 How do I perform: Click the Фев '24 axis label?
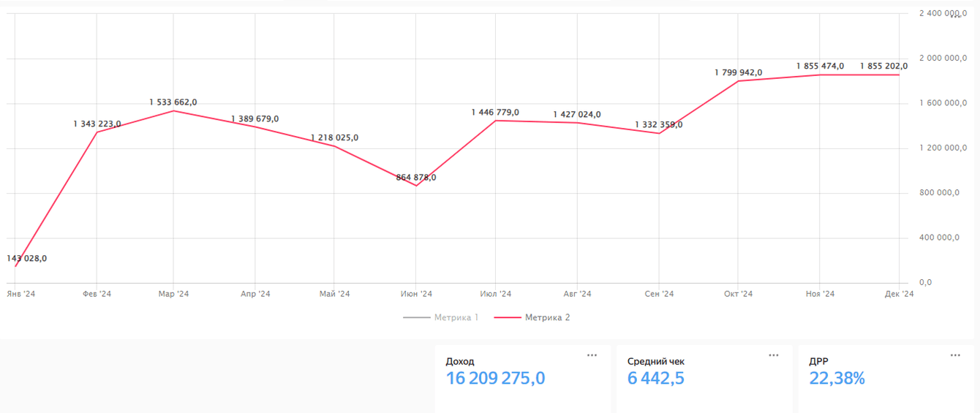97,294
